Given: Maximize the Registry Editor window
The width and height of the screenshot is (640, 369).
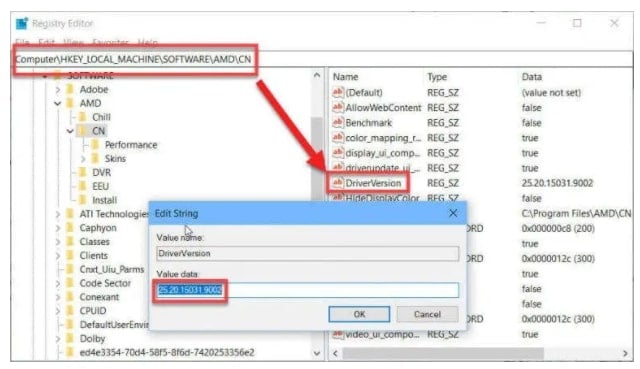Looking at the screenshot, I should [x=577, y=23].
